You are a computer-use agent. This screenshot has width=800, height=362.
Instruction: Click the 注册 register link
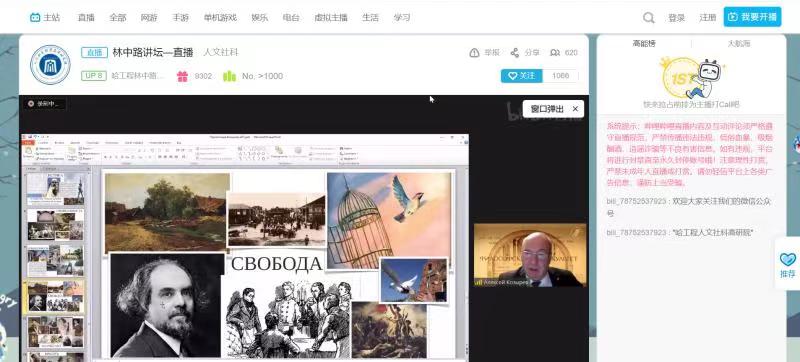tap(708, 18)
